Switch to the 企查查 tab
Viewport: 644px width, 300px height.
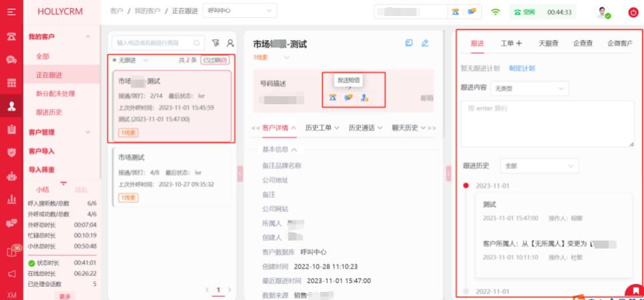pyautogui.click(x=583, y=43)
